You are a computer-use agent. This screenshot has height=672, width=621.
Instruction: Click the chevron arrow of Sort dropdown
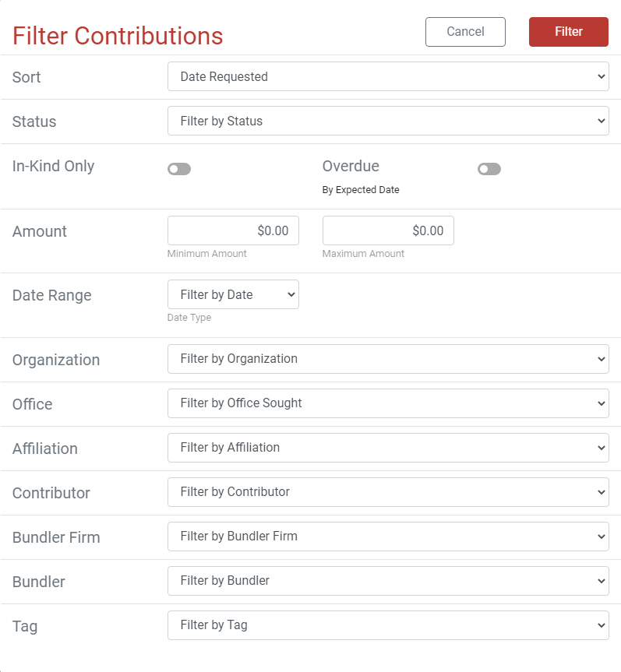coord(602,76)
